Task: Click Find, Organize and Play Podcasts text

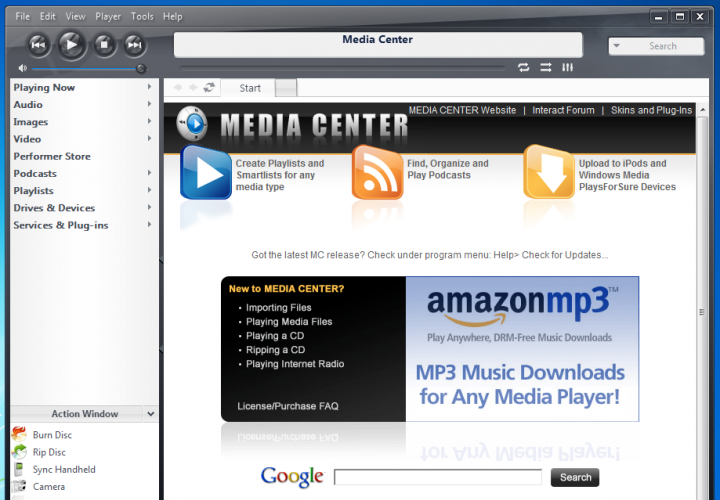Action: tap(448, 169)
